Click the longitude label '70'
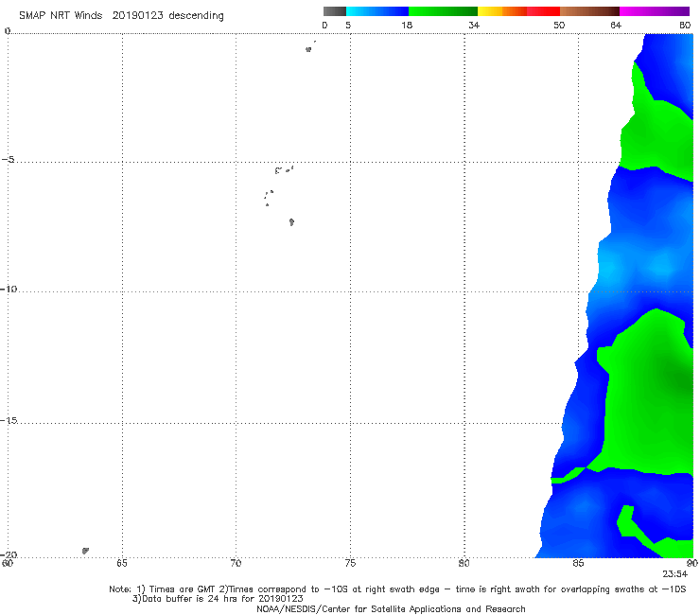This screenshot has width=700, height=615. pos(236,563)
